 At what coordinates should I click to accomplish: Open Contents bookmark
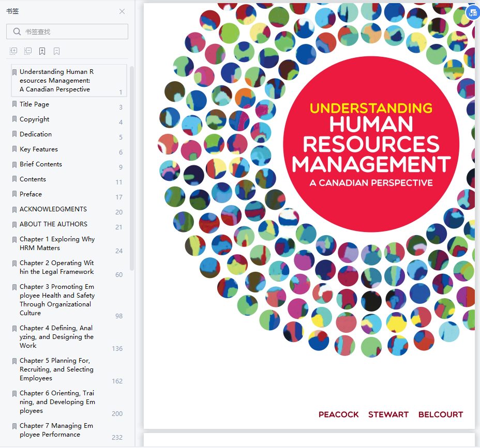(33, 179)
